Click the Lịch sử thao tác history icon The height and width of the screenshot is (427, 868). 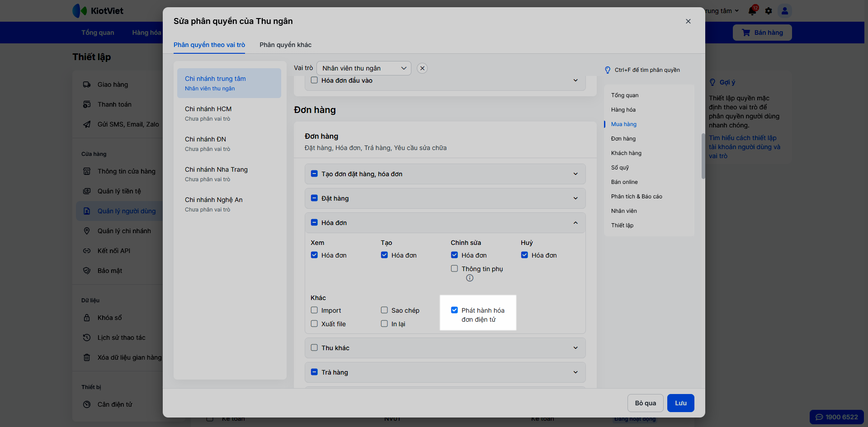87,338
